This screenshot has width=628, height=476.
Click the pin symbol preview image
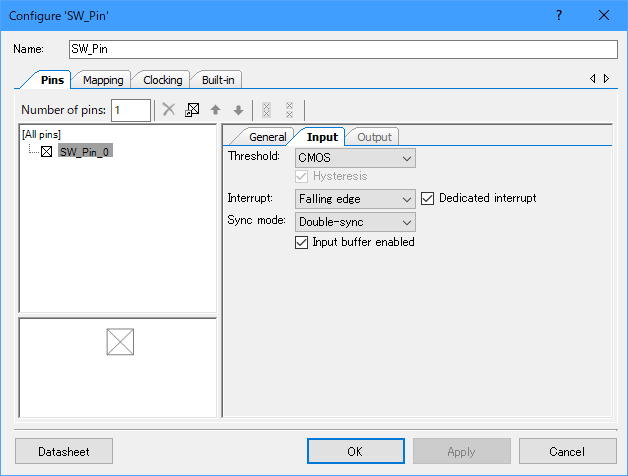click(x=120, y=342)
